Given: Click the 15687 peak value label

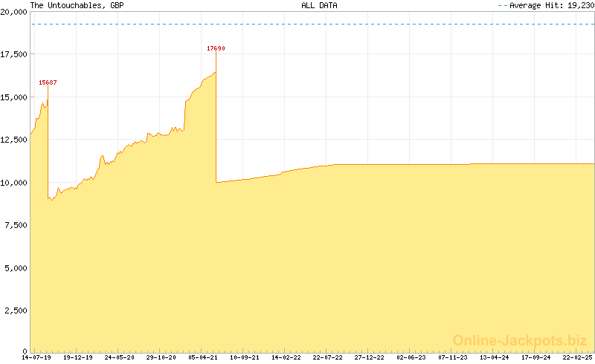Looking at the screenshot, I should coord(48,82).
